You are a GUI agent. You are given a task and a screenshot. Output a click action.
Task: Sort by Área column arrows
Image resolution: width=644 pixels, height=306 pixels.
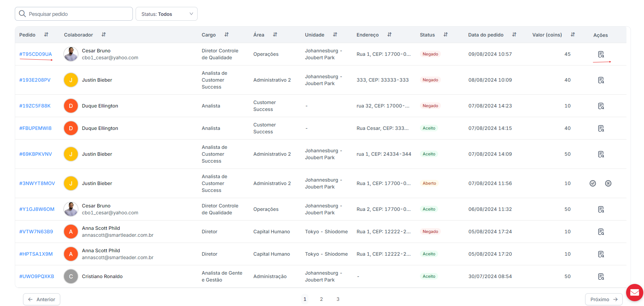click(x=275, y=34)
